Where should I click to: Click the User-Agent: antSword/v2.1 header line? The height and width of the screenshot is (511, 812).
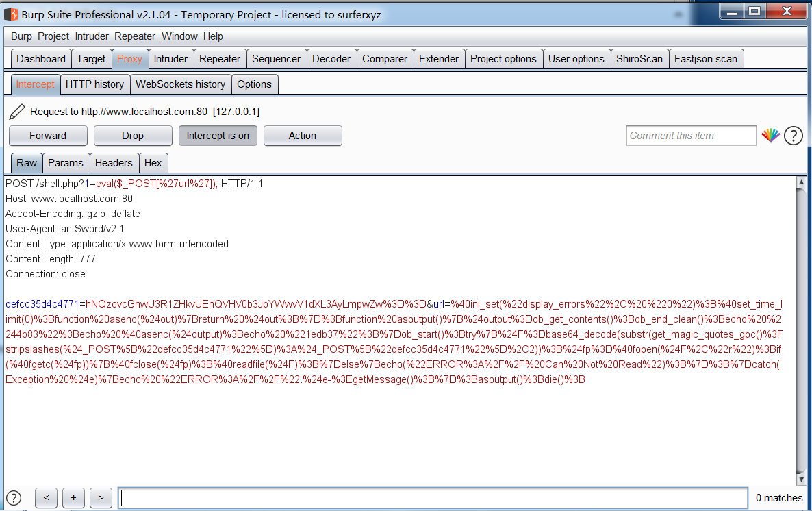click(65, 229)
